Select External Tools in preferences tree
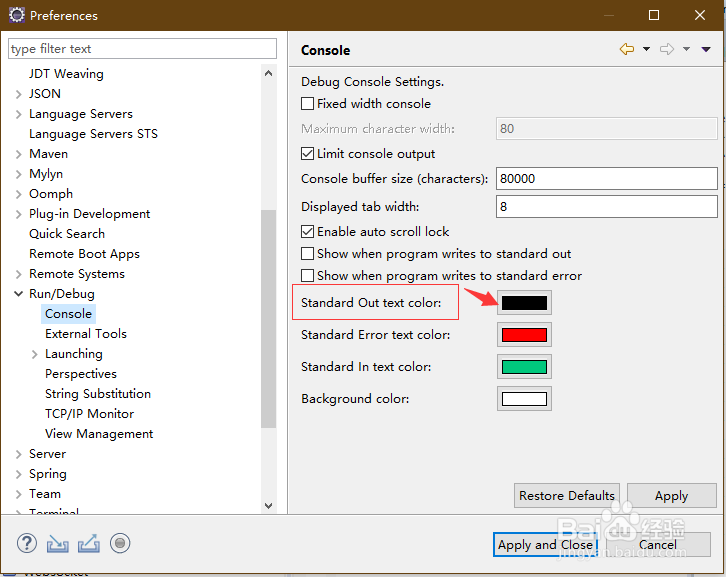This screenshot has width=726, height=577. click(x=86, y=334)
